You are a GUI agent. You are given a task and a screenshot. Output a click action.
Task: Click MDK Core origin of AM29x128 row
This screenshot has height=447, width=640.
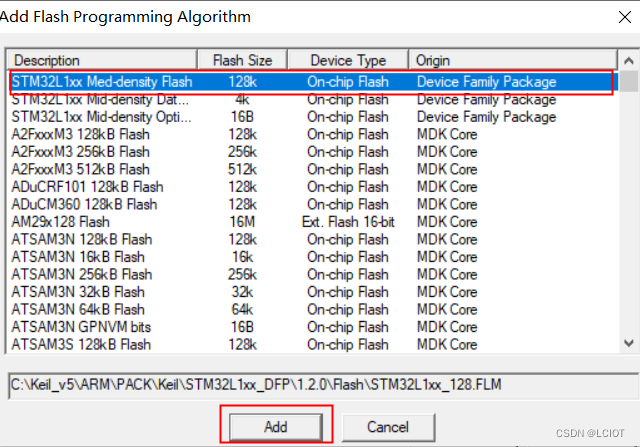pyautogui.click(x=447, y=222)
